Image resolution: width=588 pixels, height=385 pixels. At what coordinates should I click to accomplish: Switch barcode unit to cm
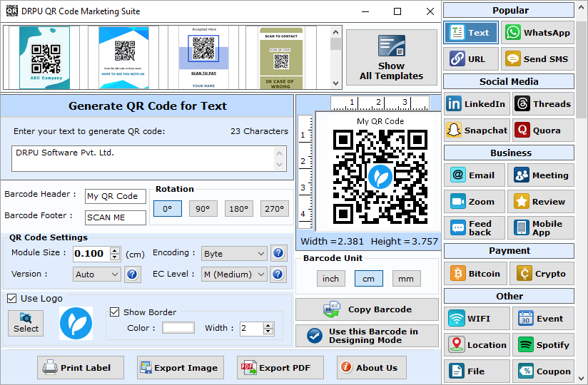(369, 279)
